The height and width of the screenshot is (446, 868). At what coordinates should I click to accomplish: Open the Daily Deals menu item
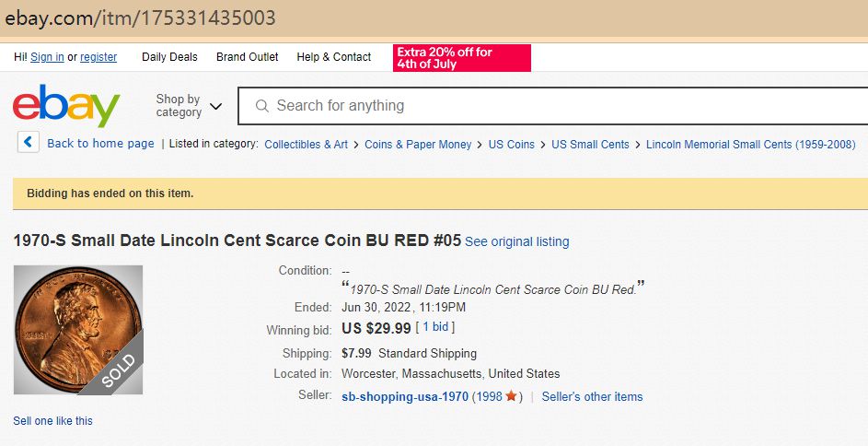tap(169, 57)
